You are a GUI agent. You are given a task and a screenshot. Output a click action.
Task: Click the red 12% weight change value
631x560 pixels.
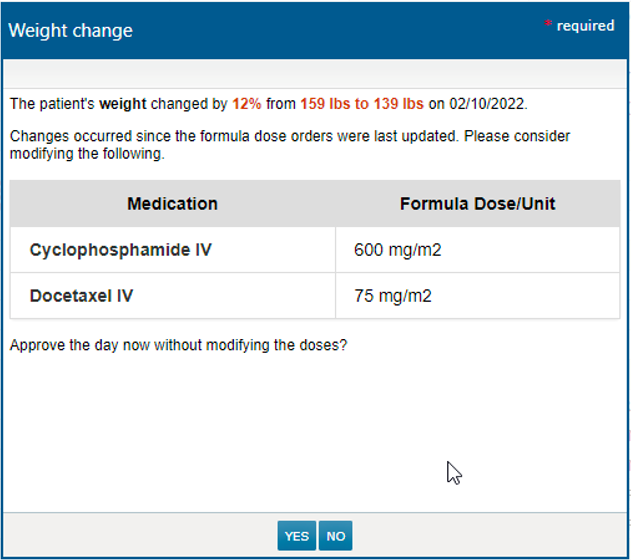(x=246, y=103)
